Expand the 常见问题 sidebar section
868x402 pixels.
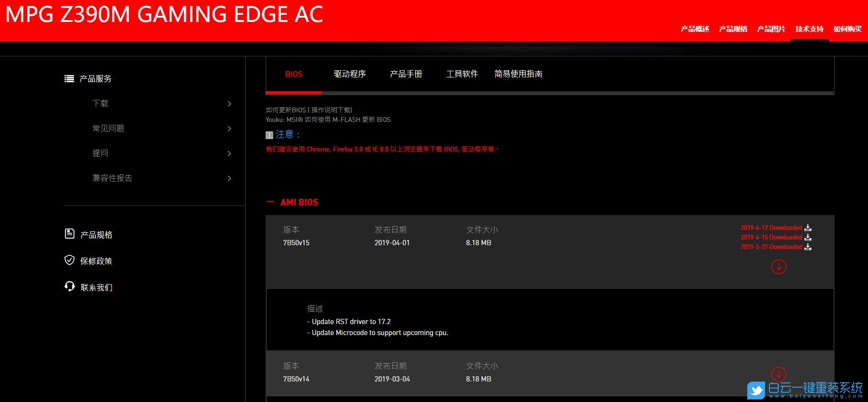tap(229, 129)
